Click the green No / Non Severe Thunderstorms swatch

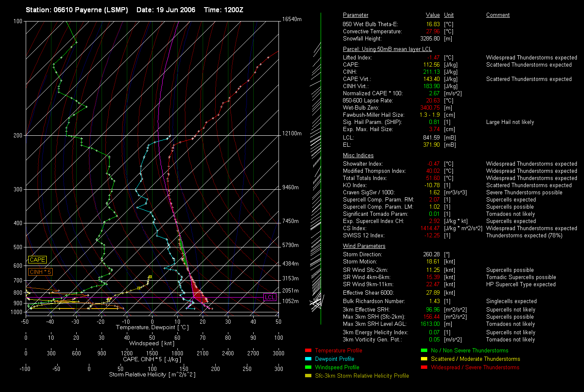tap(424, 350)
